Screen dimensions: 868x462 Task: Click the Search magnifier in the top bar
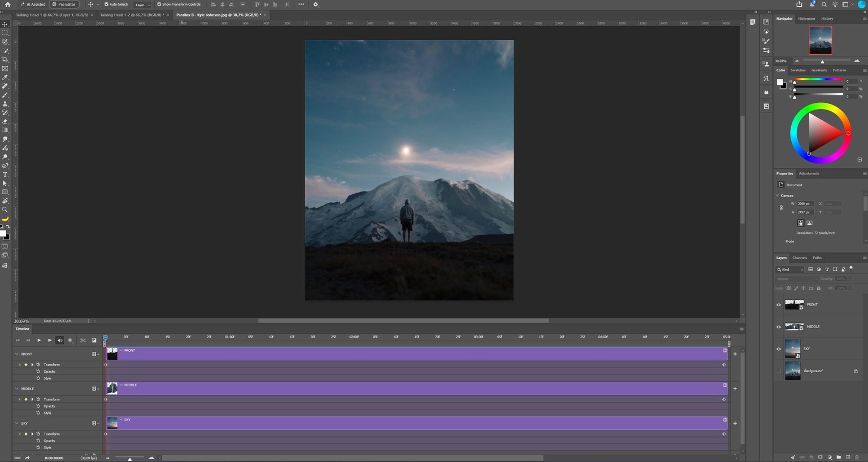pos(824,5)
